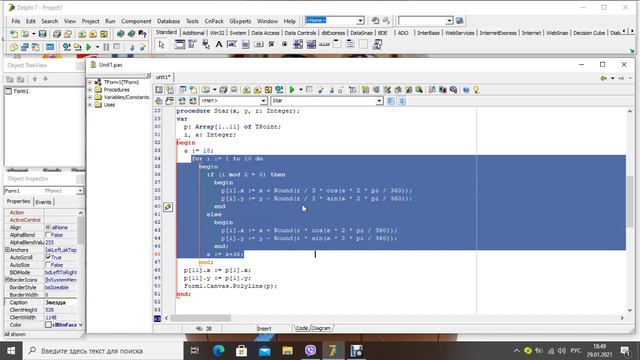Click the first icon on the editor toolbar

159,90
